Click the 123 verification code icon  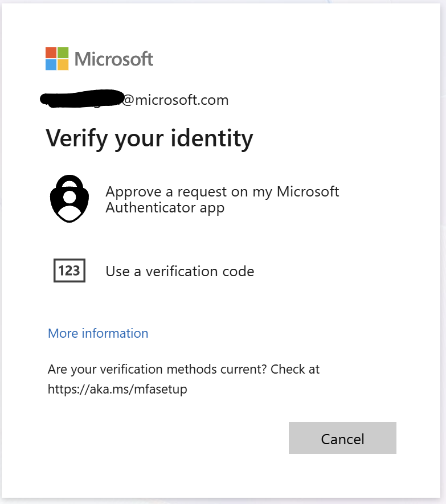(69, 271)
